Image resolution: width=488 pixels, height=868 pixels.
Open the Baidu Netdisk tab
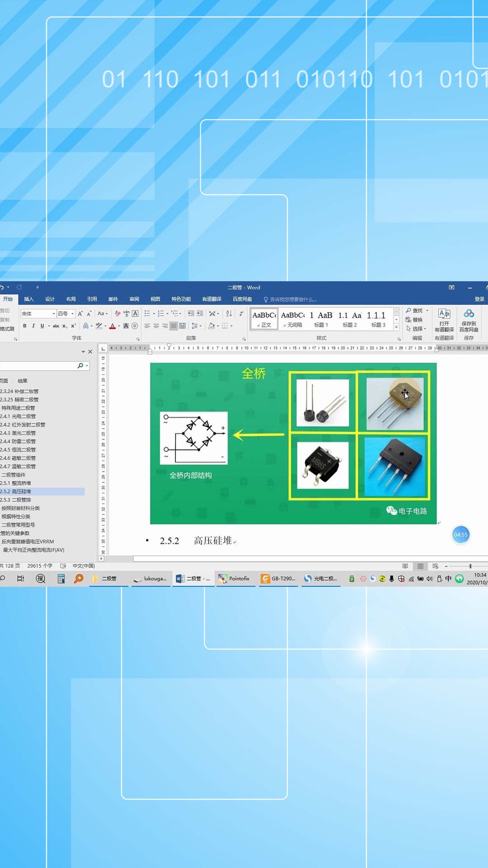242,299
